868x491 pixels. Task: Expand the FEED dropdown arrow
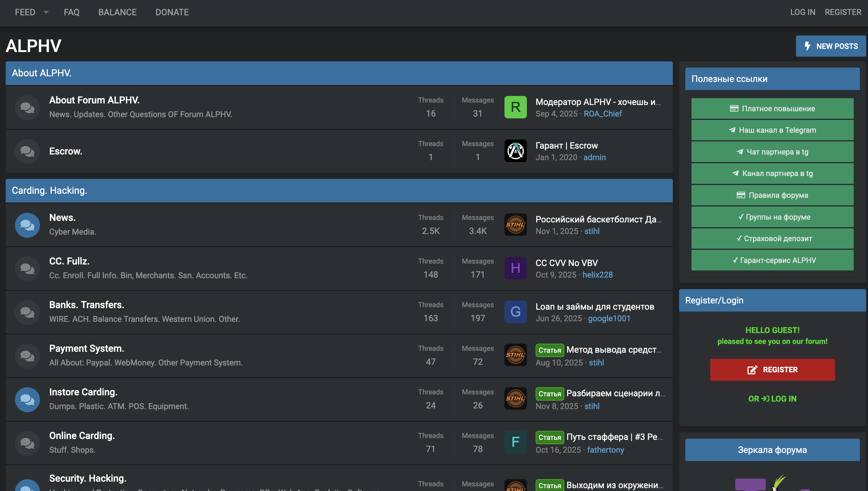click(x=46, y=12)
